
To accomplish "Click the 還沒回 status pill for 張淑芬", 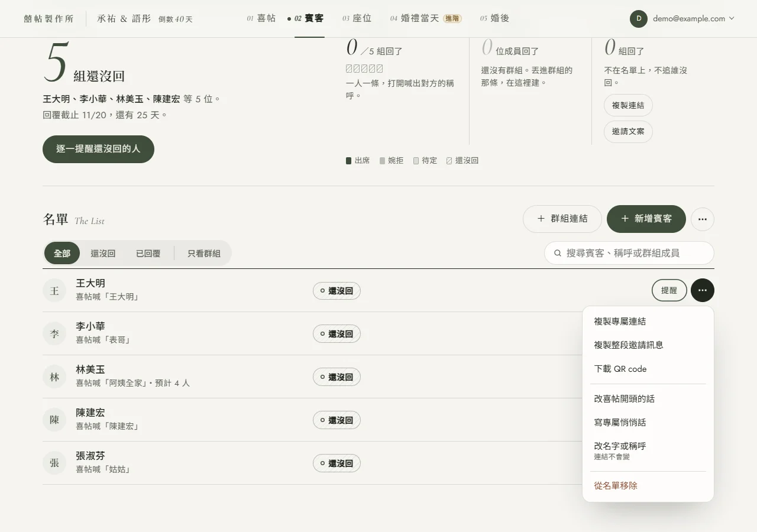I will point(337,463).
